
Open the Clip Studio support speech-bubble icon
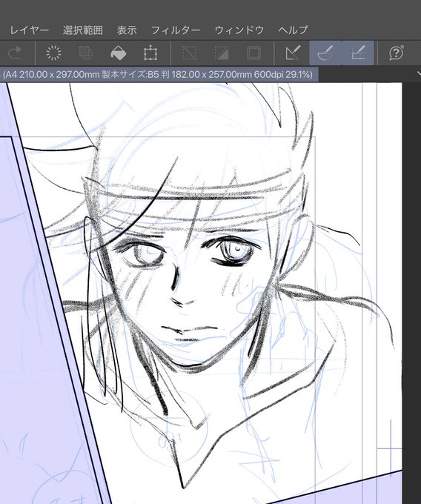(397, 53)
